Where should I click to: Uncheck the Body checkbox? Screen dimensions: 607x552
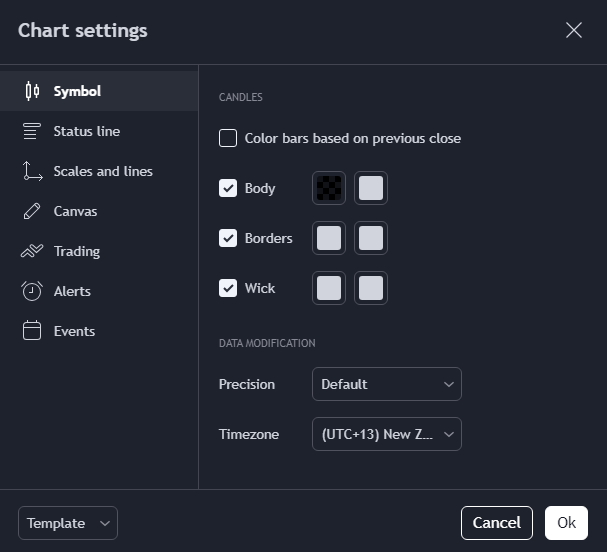(x=228, y=188)
